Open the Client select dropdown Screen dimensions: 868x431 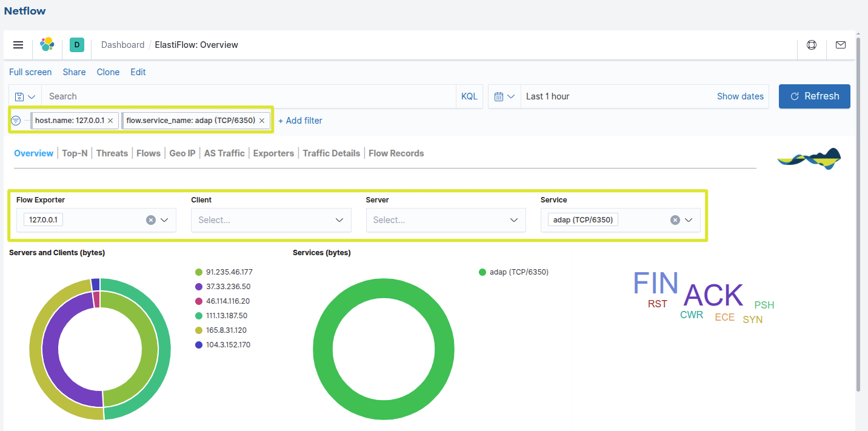pyautogui.click(x=271, y=220)
